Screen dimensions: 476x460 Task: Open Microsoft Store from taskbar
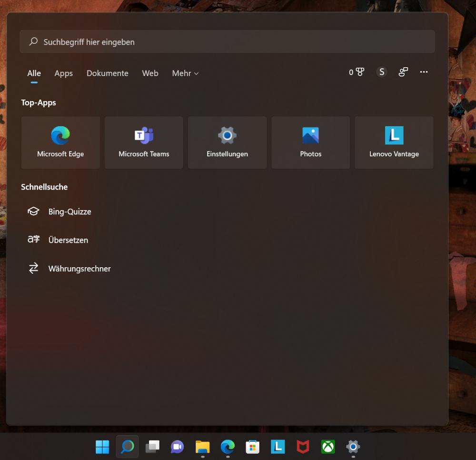click(253, 447)
